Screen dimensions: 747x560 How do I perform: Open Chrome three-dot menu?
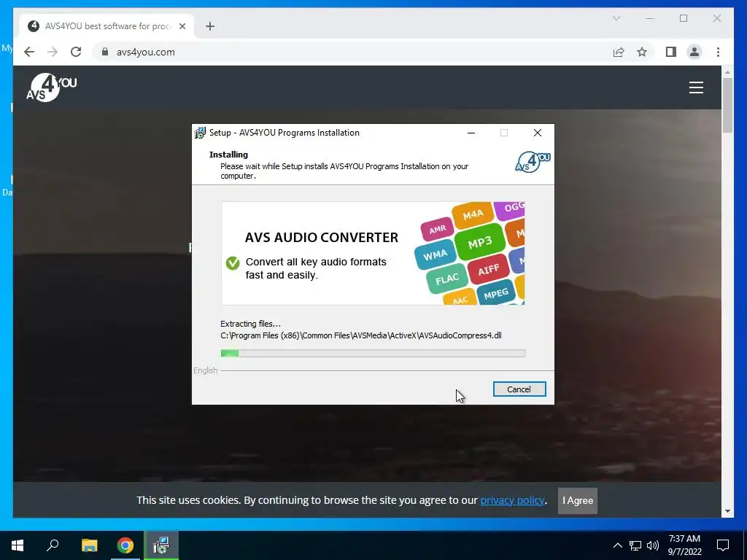point(718,52)
